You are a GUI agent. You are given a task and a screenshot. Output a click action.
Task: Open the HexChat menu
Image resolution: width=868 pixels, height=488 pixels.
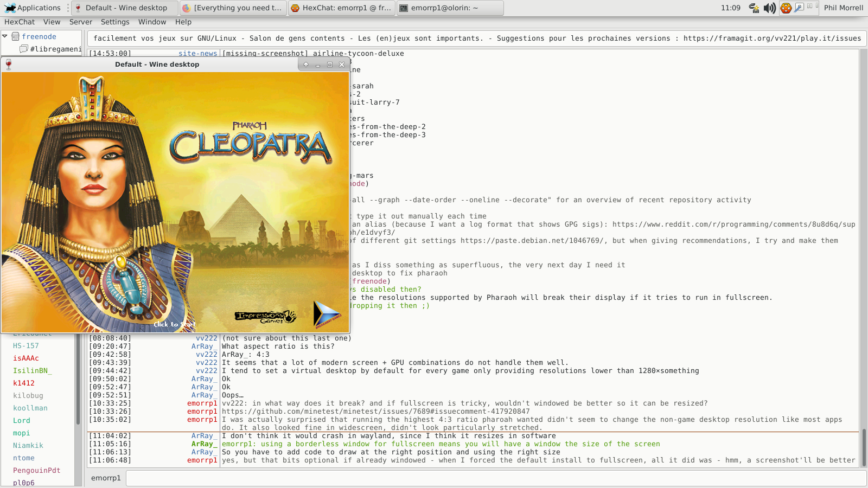[20, 22]
